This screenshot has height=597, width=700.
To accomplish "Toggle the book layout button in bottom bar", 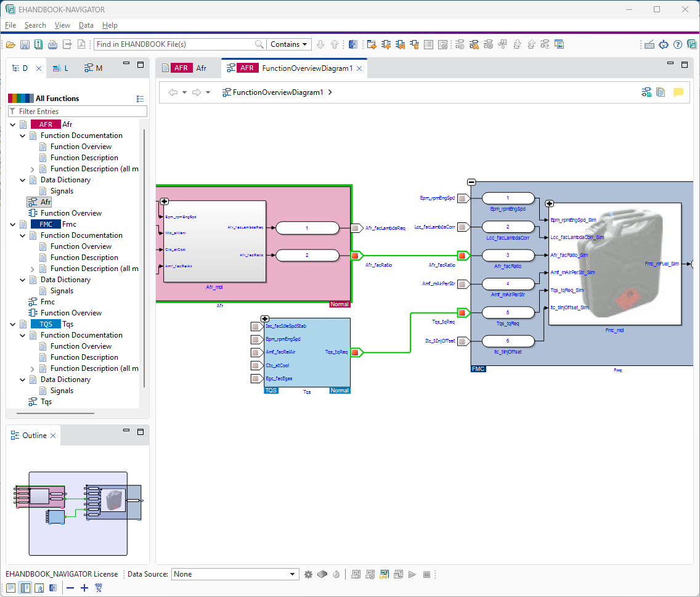I will pyautogui.click(x=53, y=588).
